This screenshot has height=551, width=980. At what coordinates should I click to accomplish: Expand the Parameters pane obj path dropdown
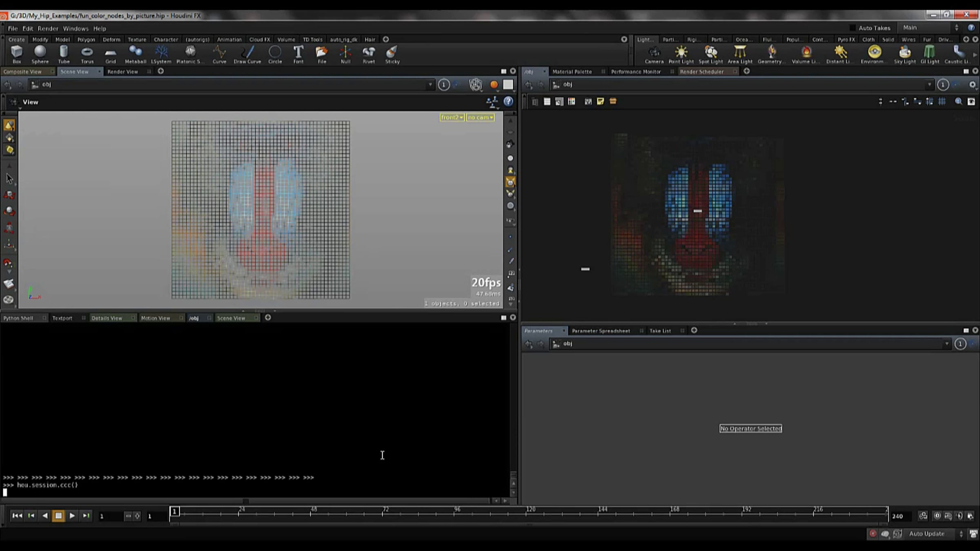pyautogui.click(x=947, y=344)
